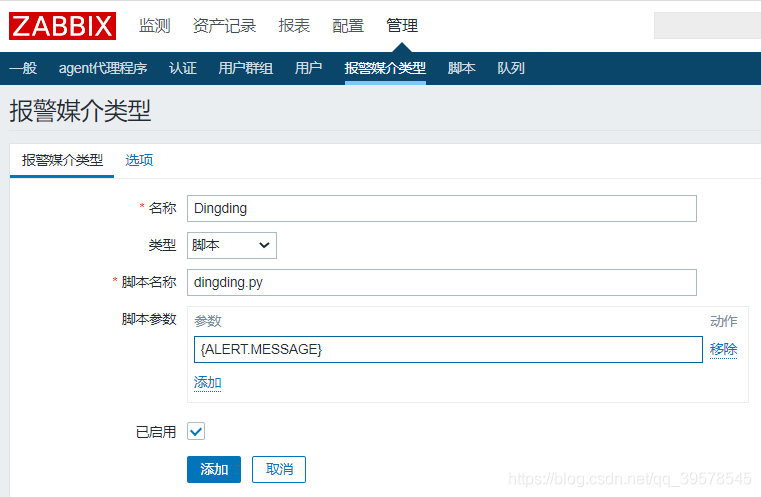Image resolution: width=761 pixels, height=497 pixels.
Task: Switch to the 报警媒介类型 form tab
Action: point(62,160)
